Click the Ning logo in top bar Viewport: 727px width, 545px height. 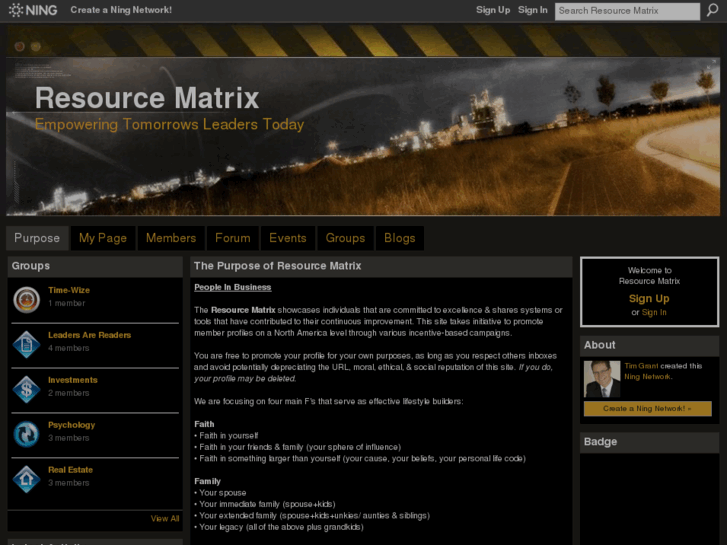(33, 10)
